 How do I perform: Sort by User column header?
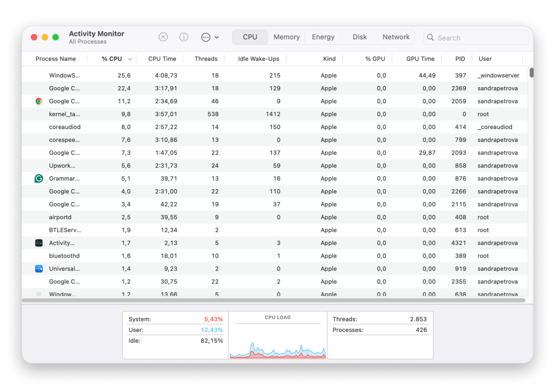coord(485,59)
